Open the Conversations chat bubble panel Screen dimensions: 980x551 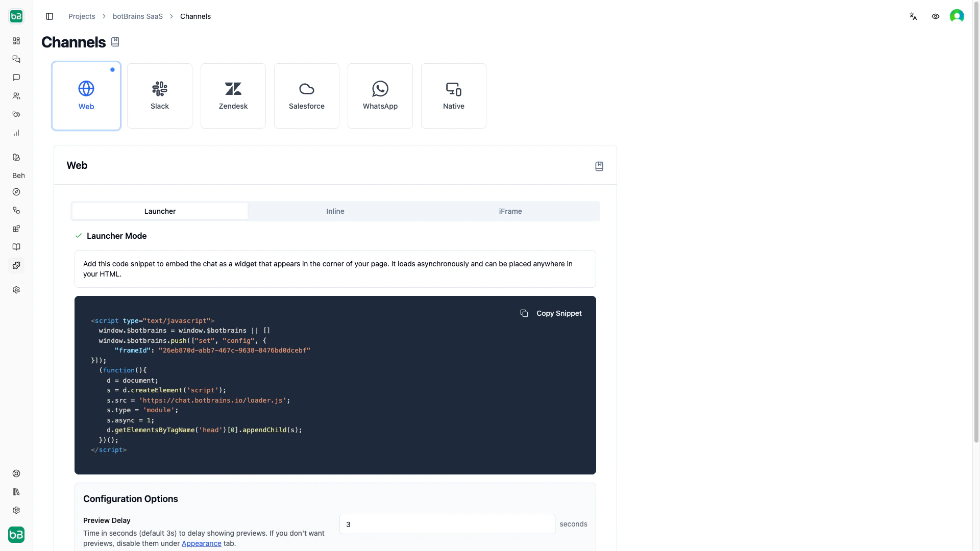[16, 78]
